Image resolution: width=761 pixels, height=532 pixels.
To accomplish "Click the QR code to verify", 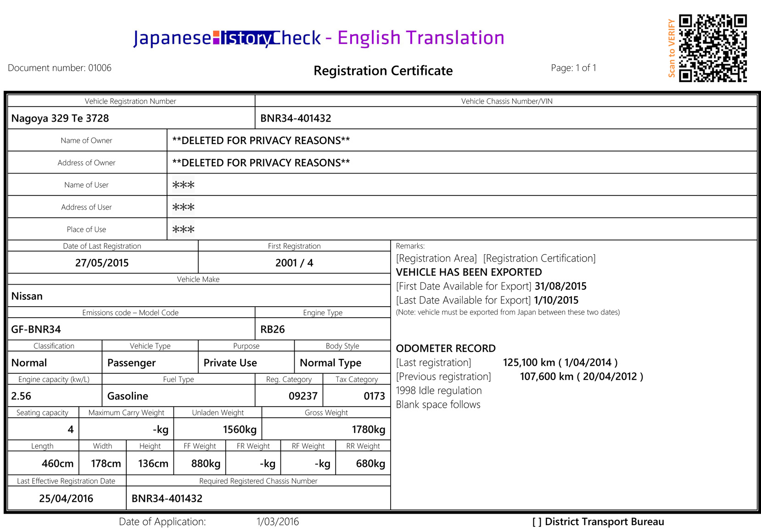I will 713,48.
